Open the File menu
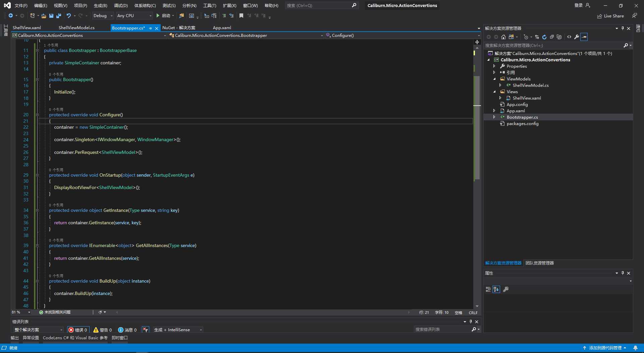The image size is (644, 353). point(21,5)
